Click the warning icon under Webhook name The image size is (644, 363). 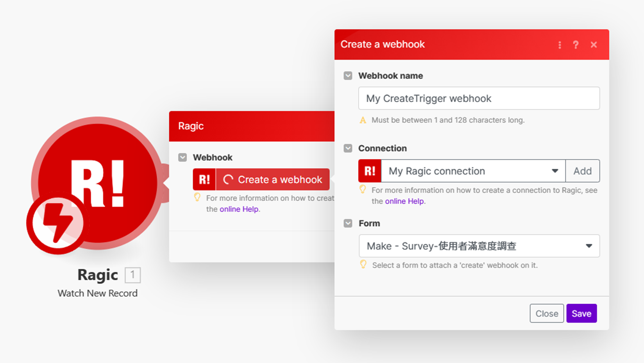363,120
